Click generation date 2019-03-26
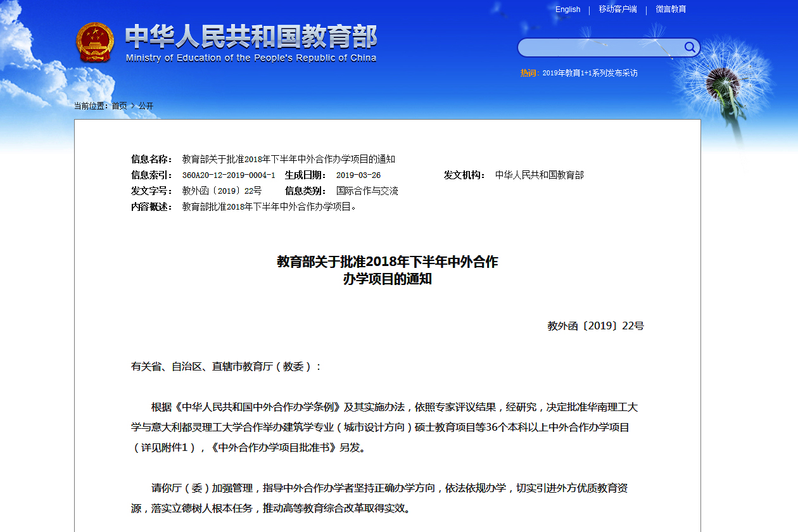This screenshot has height=532, width=798. pos(358,175)
